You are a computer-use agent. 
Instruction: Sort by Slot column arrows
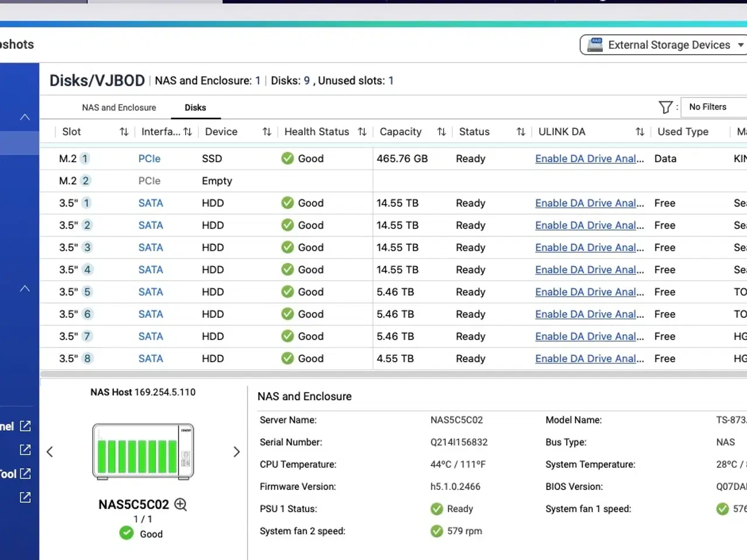(124, 132)
